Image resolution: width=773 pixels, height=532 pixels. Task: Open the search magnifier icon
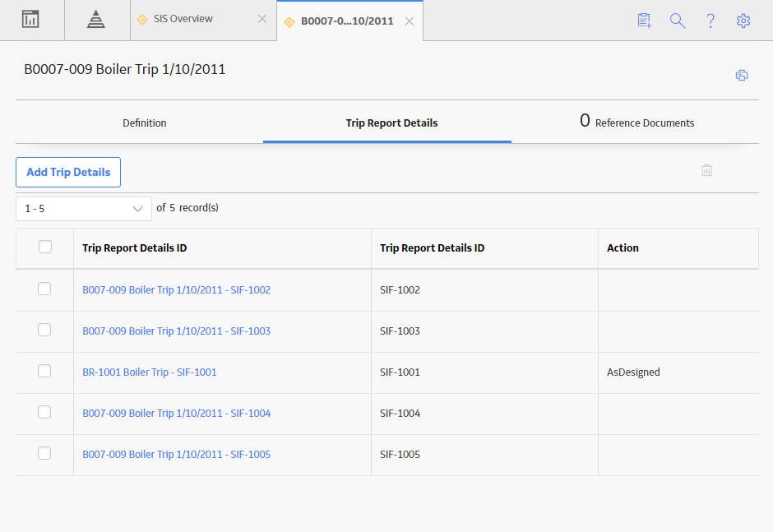678,21
